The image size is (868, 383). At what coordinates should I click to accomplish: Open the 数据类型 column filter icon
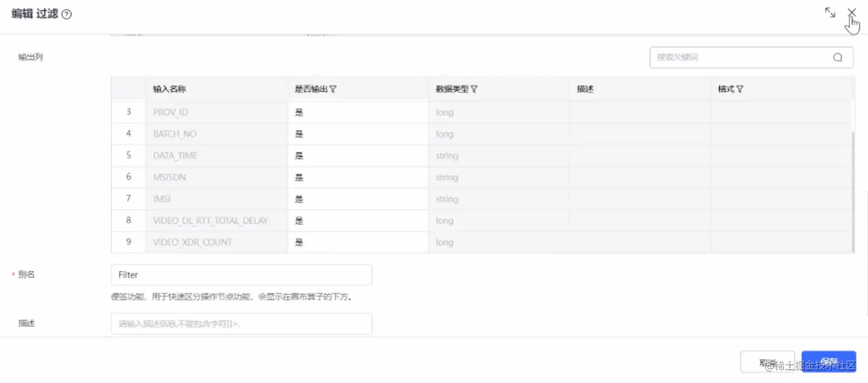click(x=474, y=89)
